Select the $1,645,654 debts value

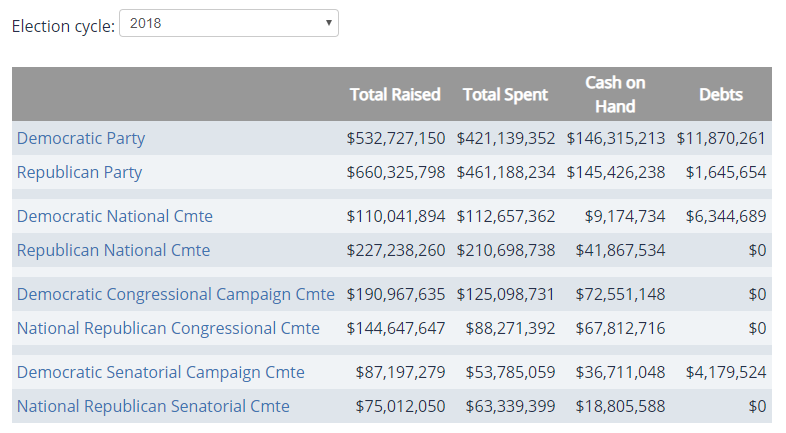pos(726,172)
